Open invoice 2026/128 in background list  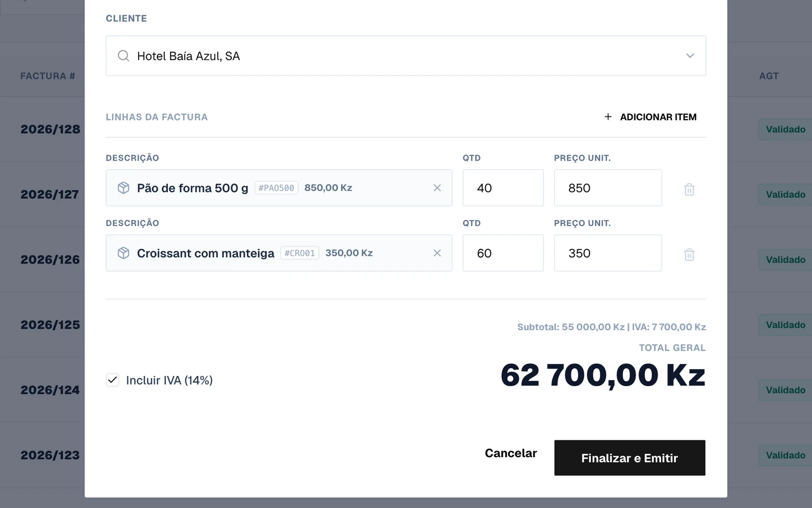[x=50, y=129]
